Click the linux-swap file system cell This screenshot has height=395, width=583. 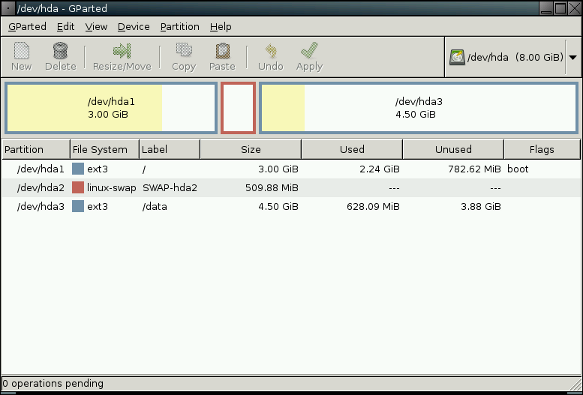coord(112,188)
